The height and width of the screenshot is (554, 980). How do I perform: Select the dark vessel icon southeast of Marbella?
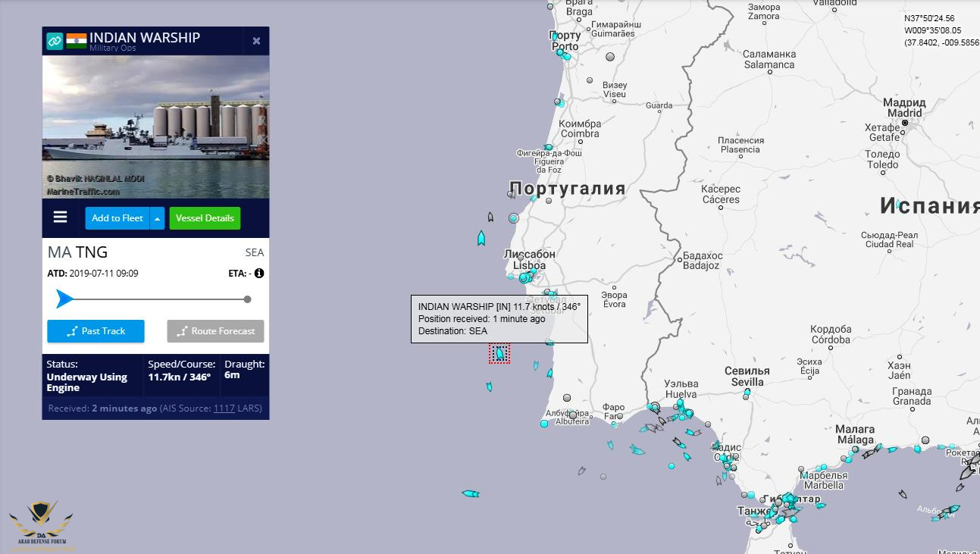tap(903, 494)
